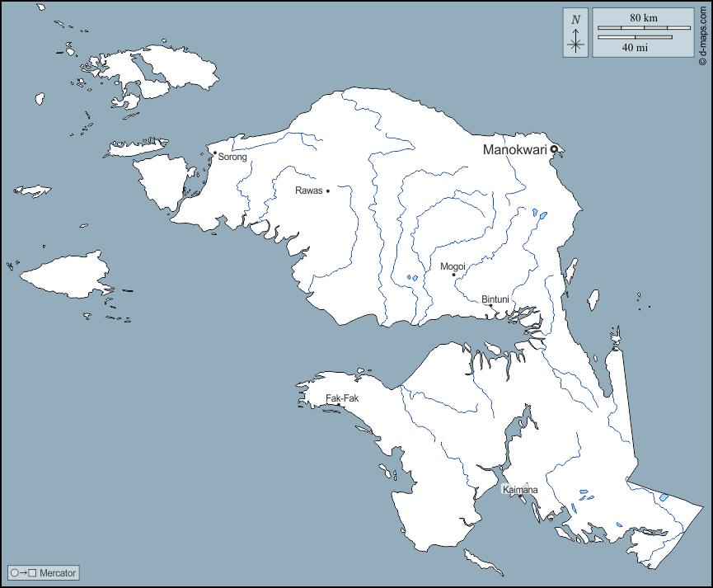Select the Sorong city label
The height and width of the screenshot is (588, 713).
232,157
